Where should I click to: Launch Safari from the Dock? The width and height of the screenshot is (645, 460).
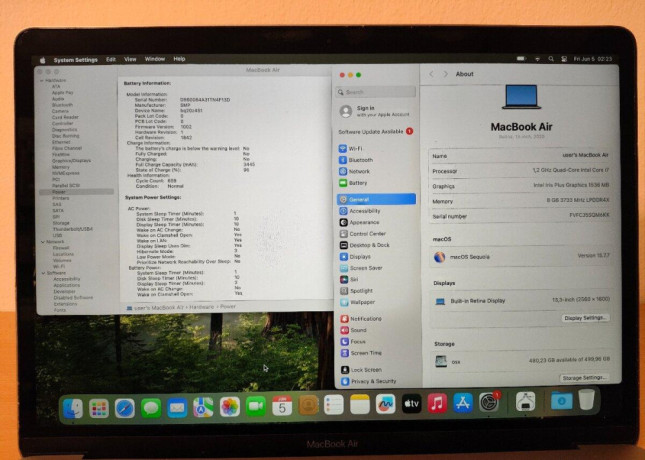125,408
